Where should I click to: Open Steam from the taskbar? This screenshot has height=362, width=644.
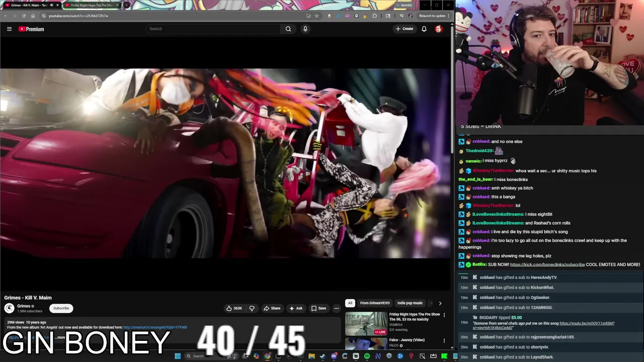323,356
